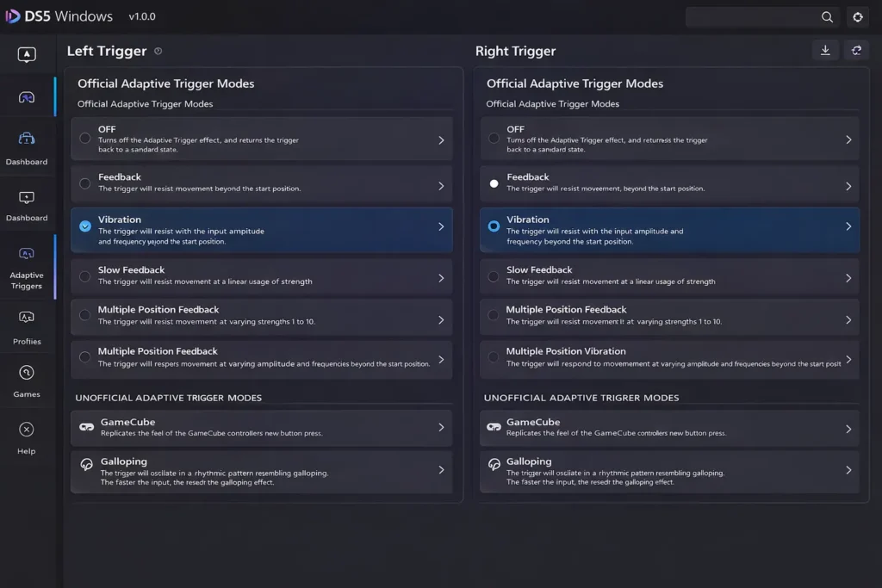This screenshot has width=882, height=588.
Task: Open Profiles from the sidebar
Action: (x=27, y=326)
